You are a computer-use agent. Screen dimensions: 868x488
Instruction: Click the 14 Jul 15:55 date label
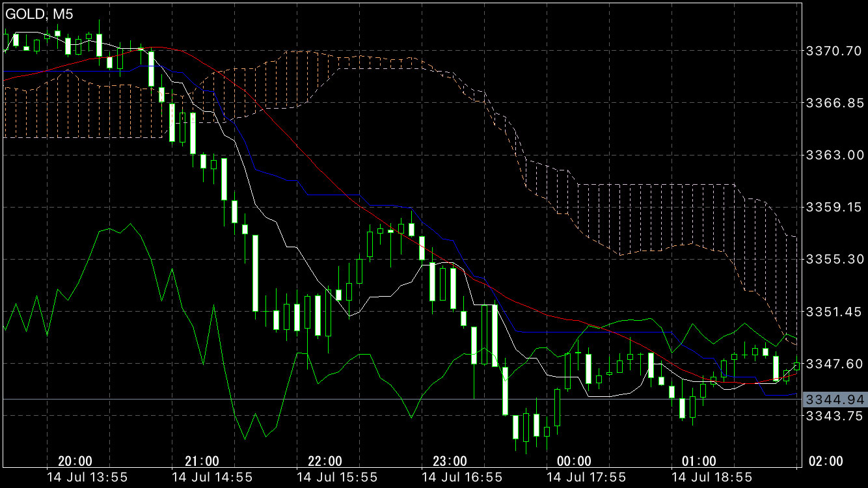[337, 478]
